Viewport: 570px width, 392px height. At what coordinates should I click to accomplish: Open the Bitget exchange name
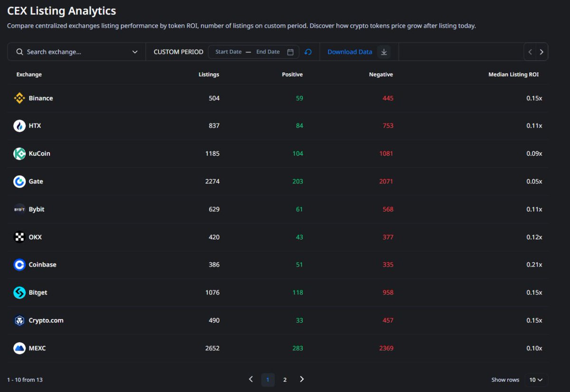[x=38, y=292]
